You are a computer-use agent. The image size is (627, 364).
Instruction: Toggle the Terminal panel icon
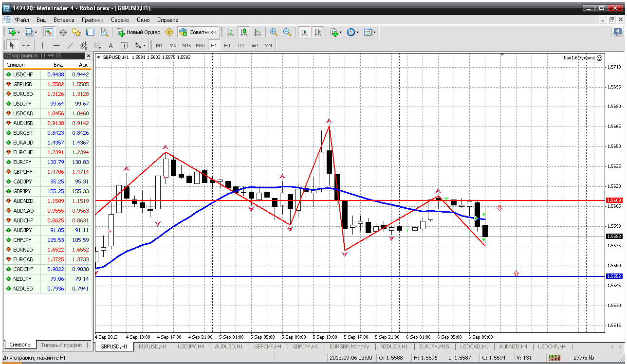[x=90, y=32]
